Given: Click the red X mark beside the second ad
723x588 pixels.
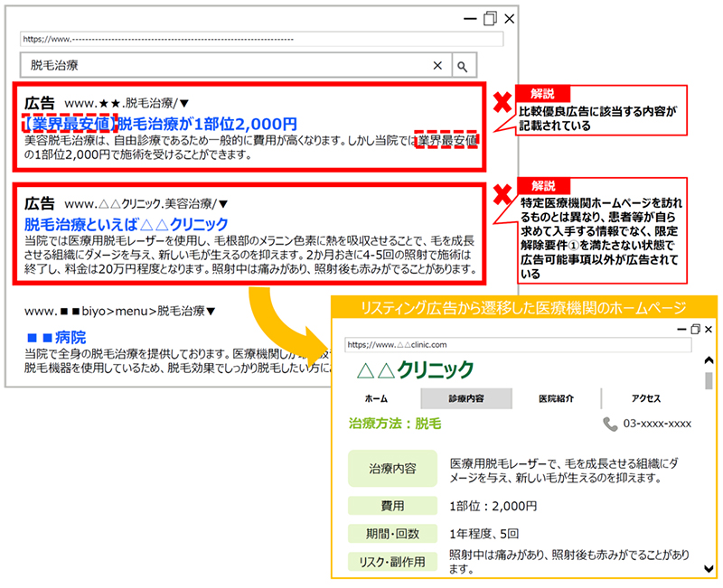Looking at the screenshot, I should click(498, 193).
